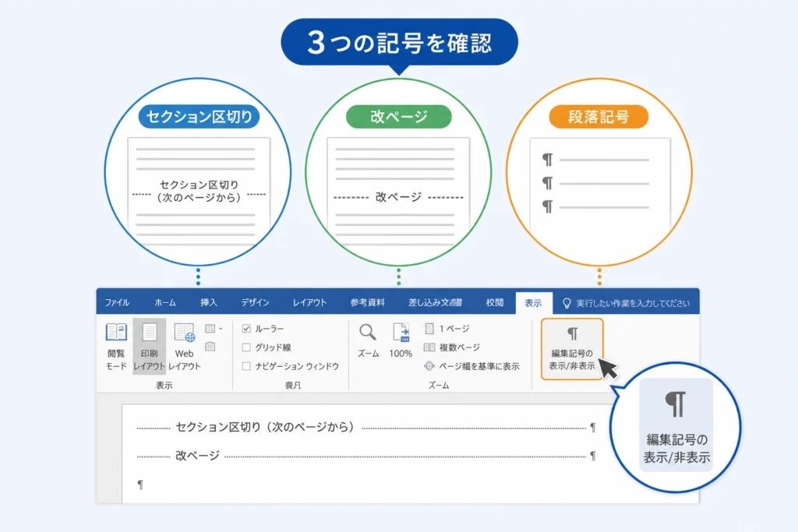The height and width of the screenshot is (532, 798).
Task: Choose the 1 ページ zoom option
Action: 447,329
